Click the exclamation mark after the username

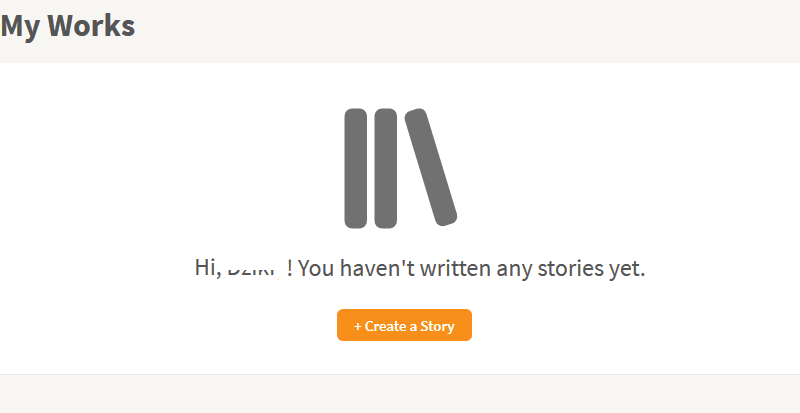[x=290, y=268]
